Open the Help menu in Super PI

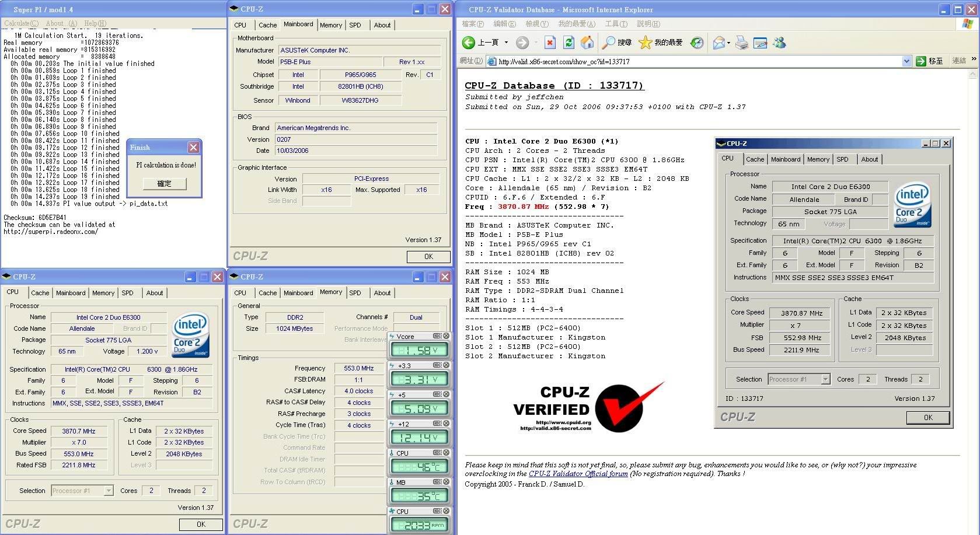click(x=95, y=23)
